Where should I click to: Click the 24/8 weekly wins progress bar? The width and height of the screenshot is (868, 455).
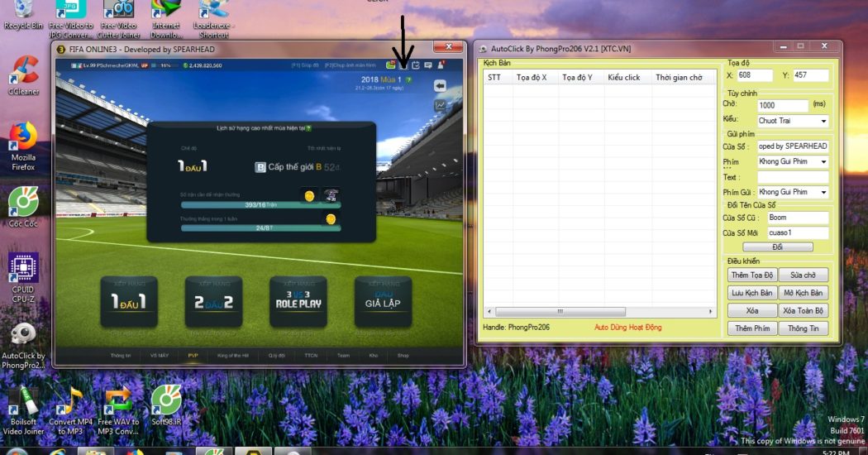coord(260,227)
